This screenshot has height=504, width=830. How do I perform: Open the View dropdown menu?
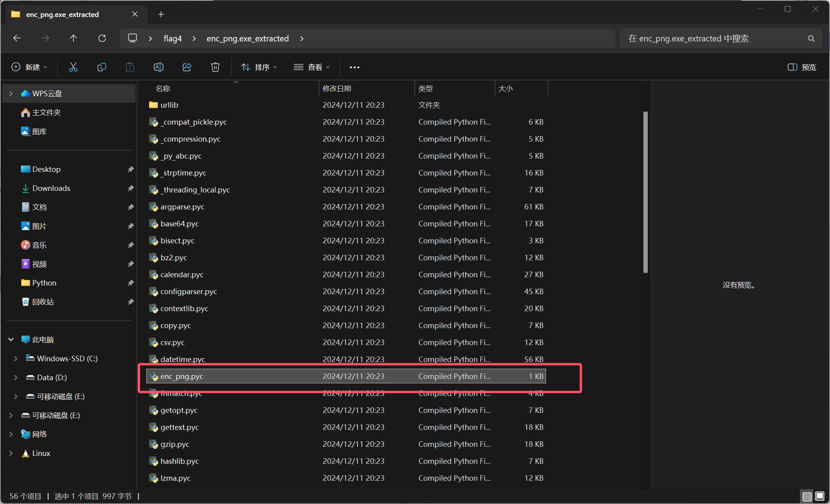click(312, 67)
